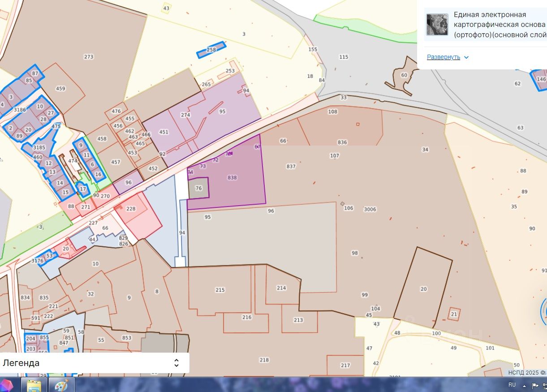Click parcel label 213
This screenshot has height=392, width=547.
tap(298, 320)
